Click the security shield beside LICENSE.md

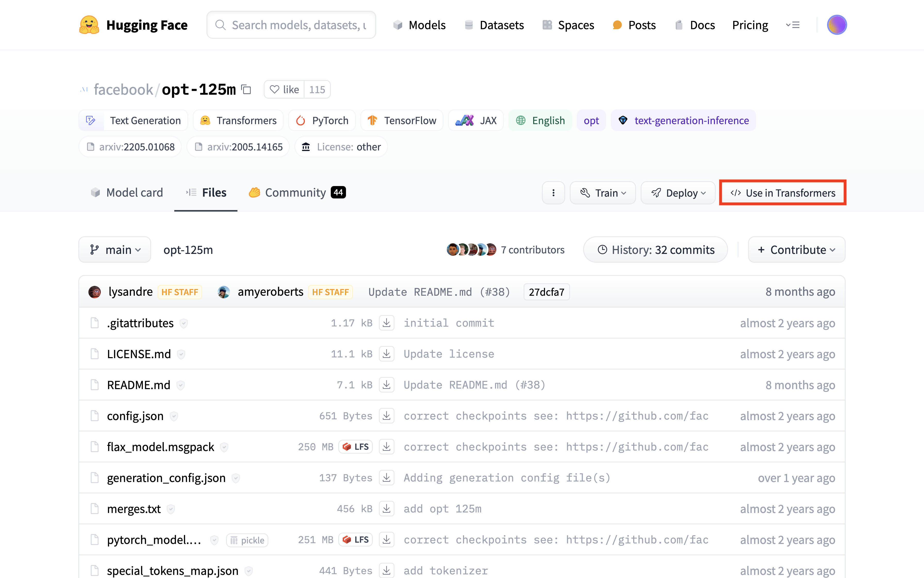tap(181, 354)
